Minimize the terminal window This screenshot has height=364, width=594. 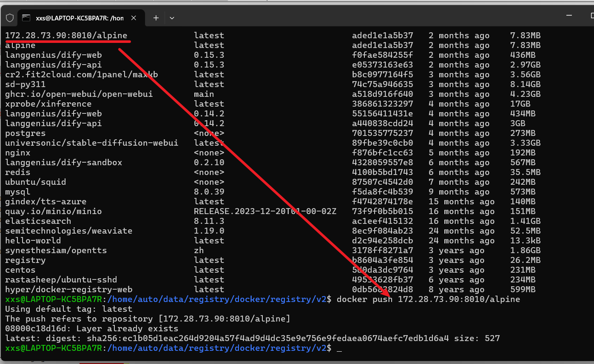[x=569, y=15]
